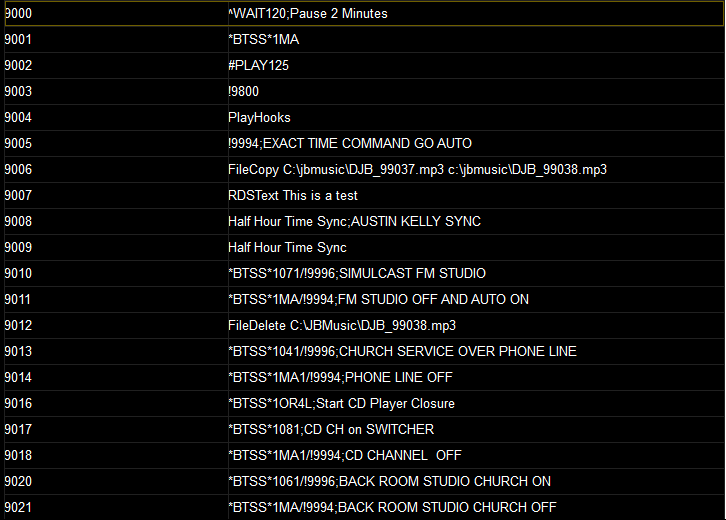Select row 9000 WAIT120 Pause 2 Minutes

(x=364, y=13)
